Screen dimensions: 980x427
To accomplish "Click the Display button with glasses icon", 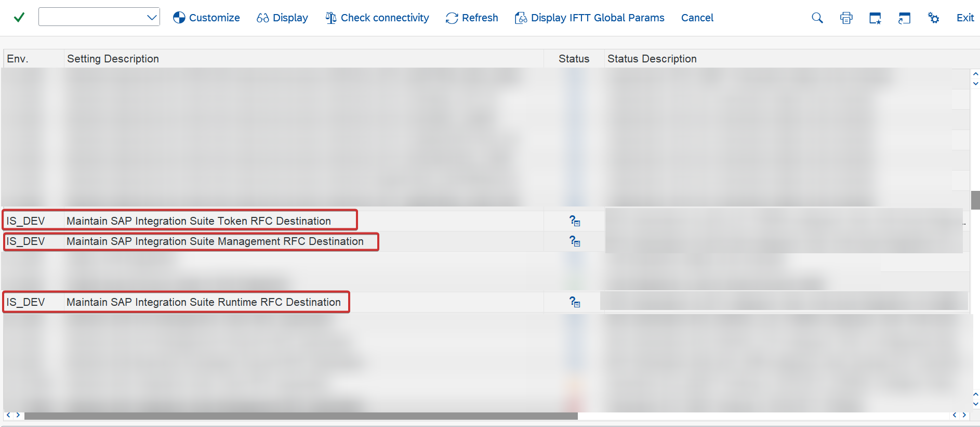I will [x=282, y=18].
